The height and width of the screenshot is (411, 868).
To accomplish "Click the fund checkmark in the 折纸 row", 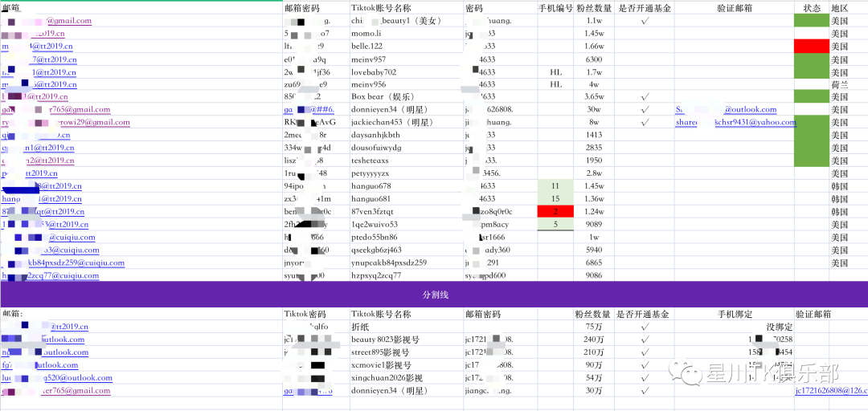I will [x=645, y=327].
